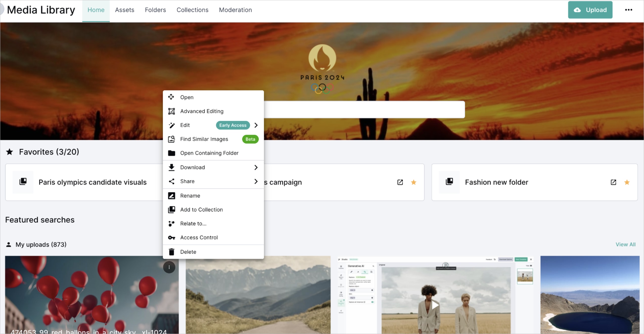Open Fashion new folder via external-link icon
Screen dimensions: 644x334
click(x=613, y=182)
